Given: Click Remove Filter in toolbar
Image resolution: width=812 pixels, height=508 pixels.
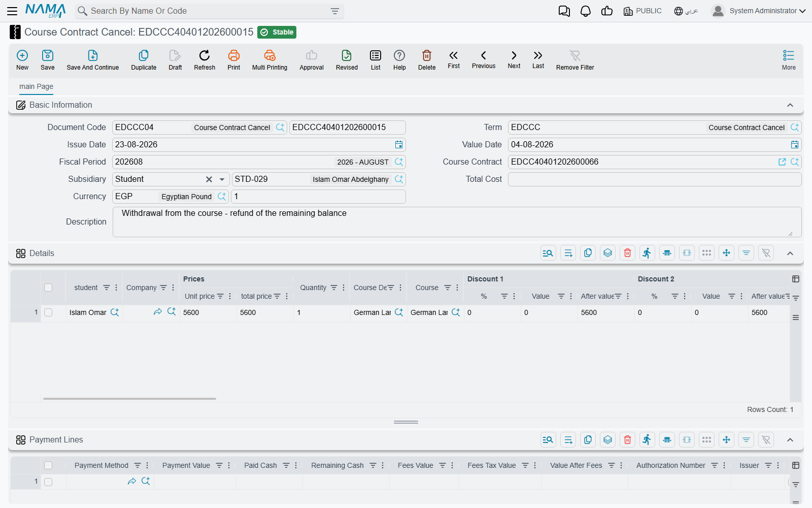Looking at the screenshot, I should [575, 59].
